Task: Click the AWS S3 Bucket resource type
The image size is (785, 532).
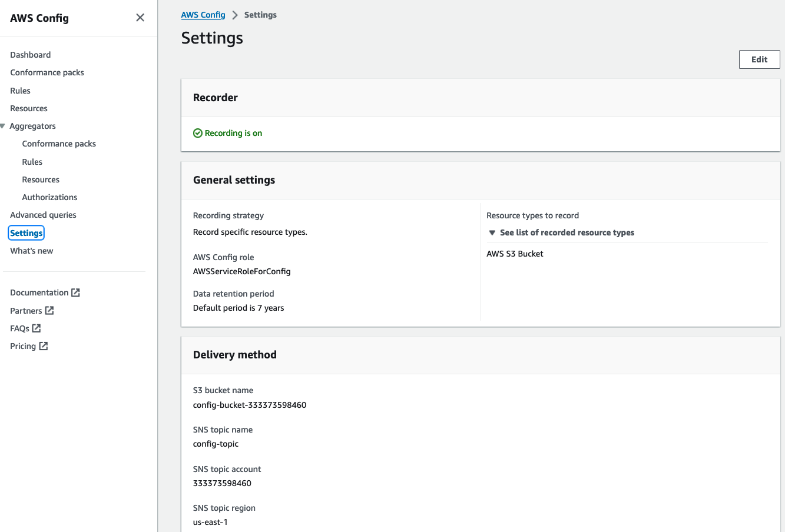Action: click(x=515, y=254)
